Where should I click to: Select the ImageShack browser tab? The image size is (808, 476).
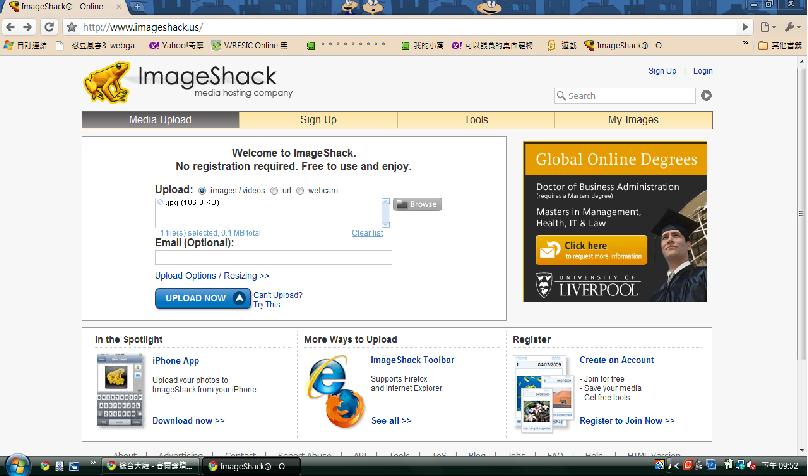click(64, 7)
